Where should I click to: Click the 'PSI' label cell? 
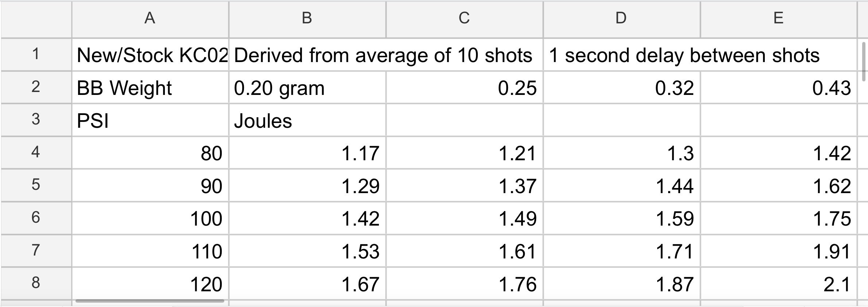coord(150,120)
